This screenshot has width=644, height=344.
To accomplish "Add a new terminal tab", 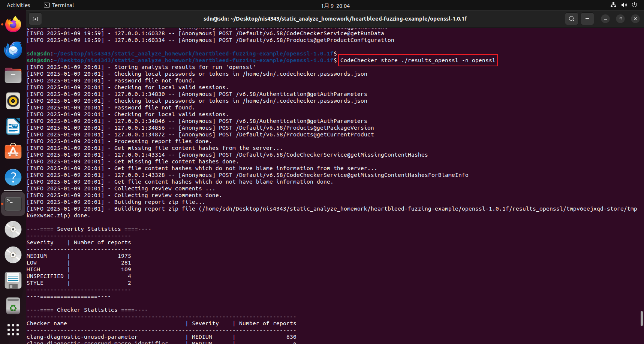I will pyautogui.click(x=35, y=19).
